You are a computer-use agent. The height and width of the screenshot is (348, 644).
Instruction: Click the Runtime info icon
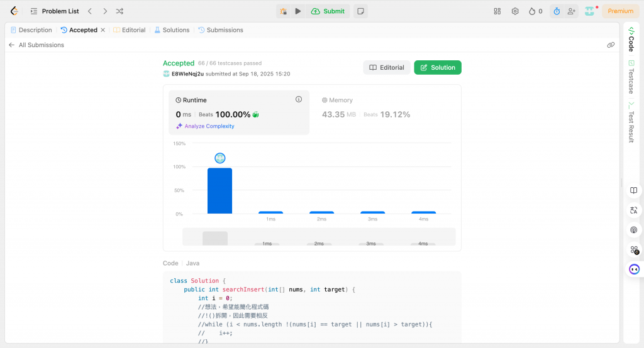pos(299,99)
